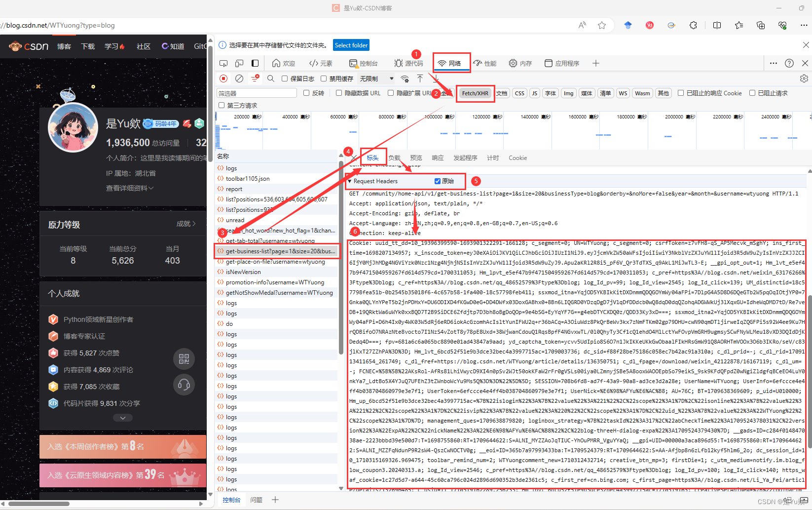
Task: Add page to favorites (star icon)
Action: click(602, 25)
